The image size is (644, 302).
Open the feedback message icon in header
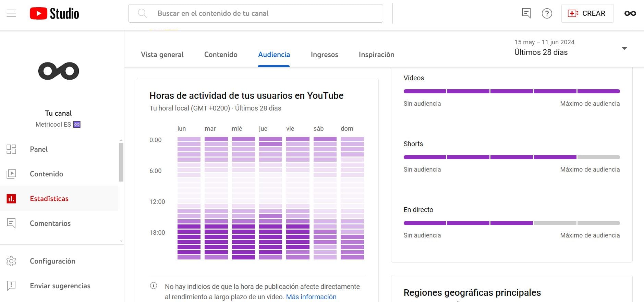tap(526, 13)
